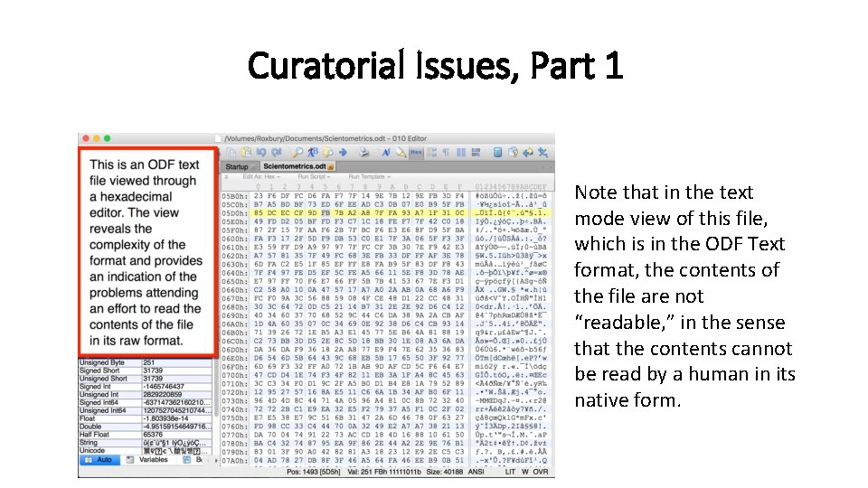Click the Copy icon in 010 Editor toolbar
The image size is (868, 488).
(231, 152)
